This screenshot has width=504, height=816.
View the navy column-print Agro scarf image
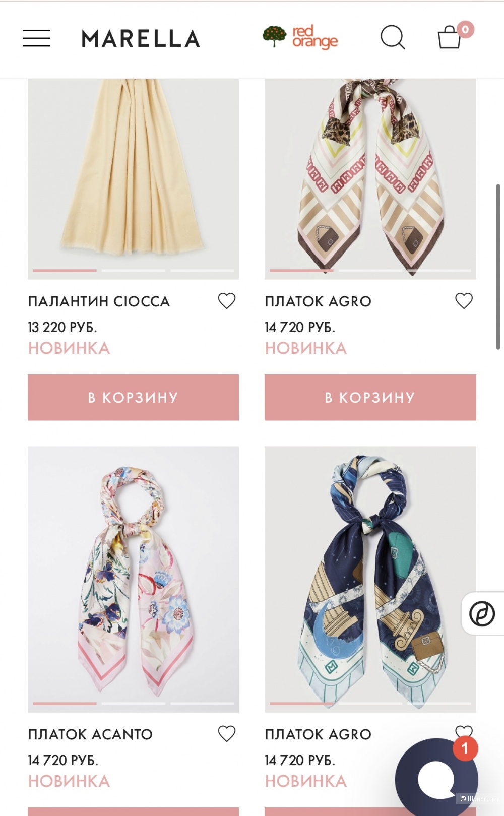click(370, 579)
